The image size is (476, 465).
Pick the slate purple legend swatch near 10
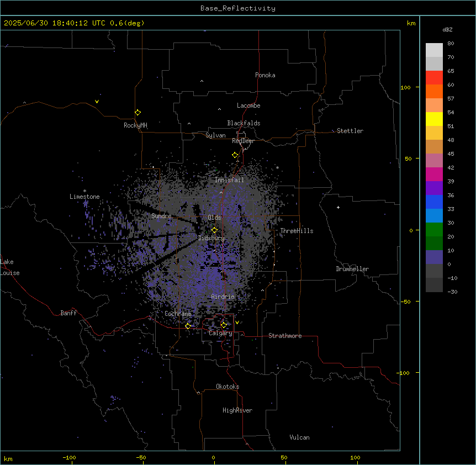434,257
